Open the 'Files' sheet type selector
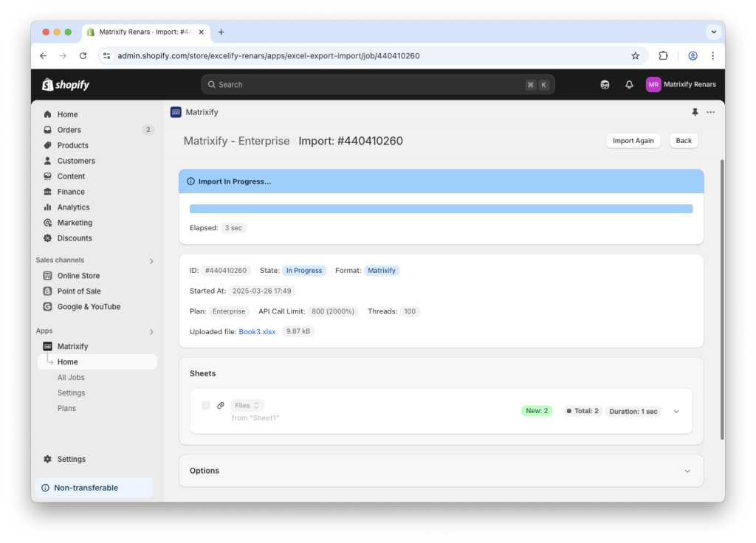Image resolution: width=756 pixels, height=543 pixels. tap(247, 405)
